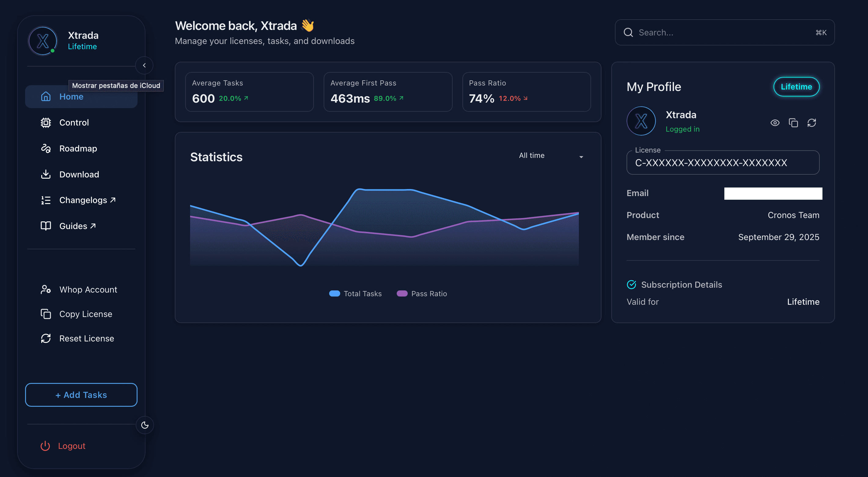
Task: Hide the Pass Ratio legend swatch
Action: pyautogui.click(x=402, y=293)
